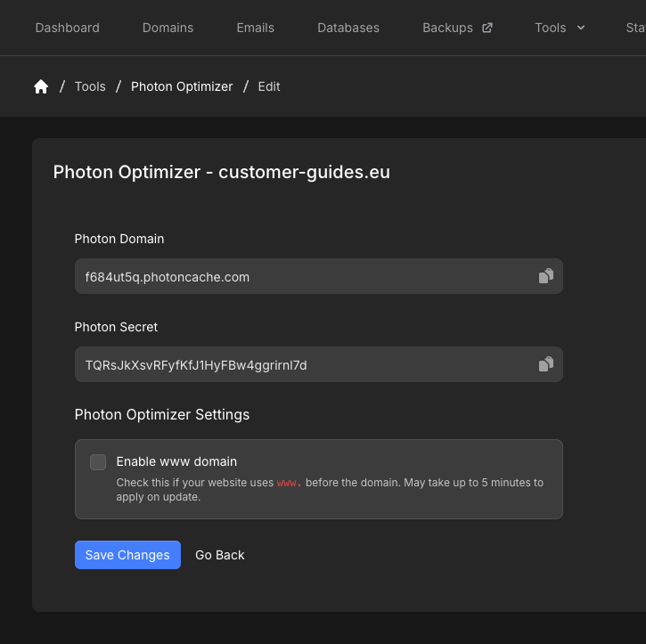
Task: Click the Photon Optimizer Settings heading
Action: [x=162, y=415]
